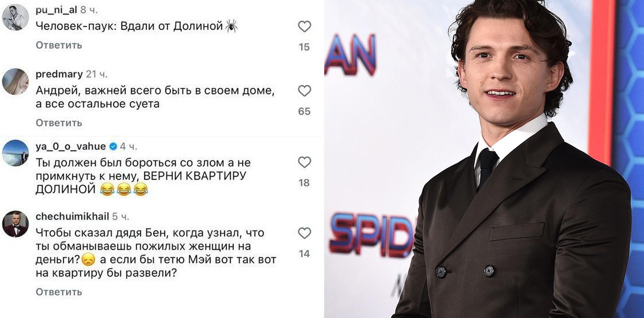Screen dimensions: 644x318
Task: Open the chechuimikhail username link
Action: pos(72,216)
